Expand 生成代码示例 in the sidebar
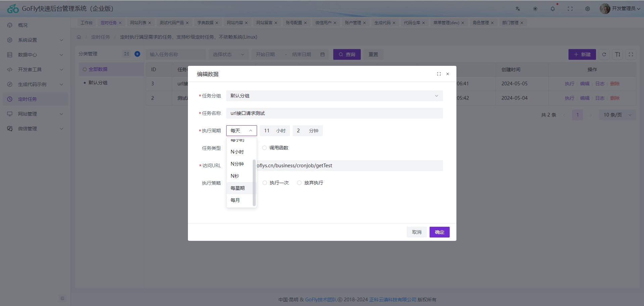This screenshot has width=644, height=306. tap(35, 84)
